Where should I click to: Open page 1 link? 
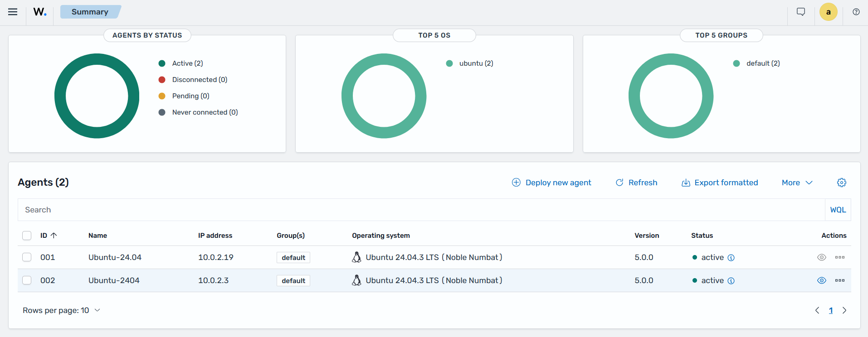click(831, 310)
